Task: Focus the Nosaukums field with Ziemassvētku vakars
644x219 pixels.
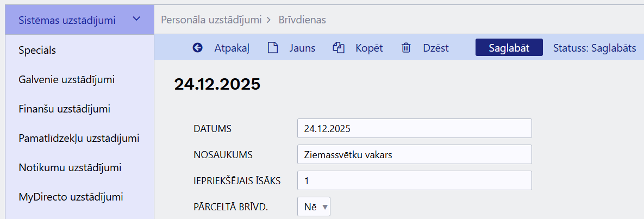Action: [x=415, y=154]
